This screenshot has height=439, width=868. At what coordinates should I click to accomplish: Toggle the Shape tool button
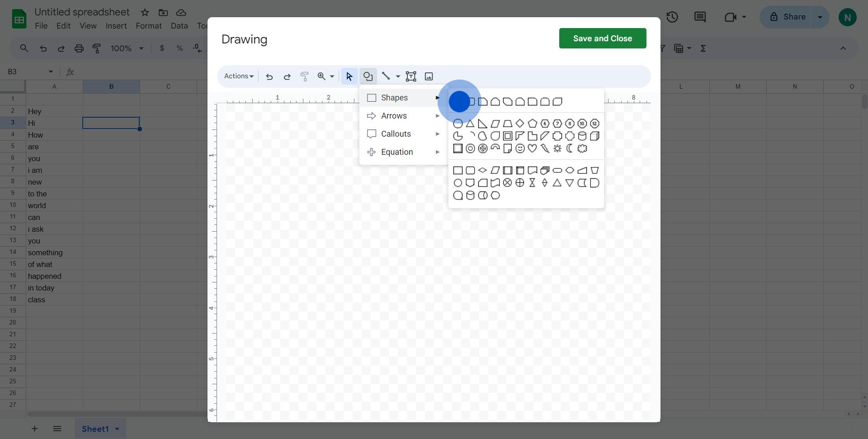pos(368,76)
